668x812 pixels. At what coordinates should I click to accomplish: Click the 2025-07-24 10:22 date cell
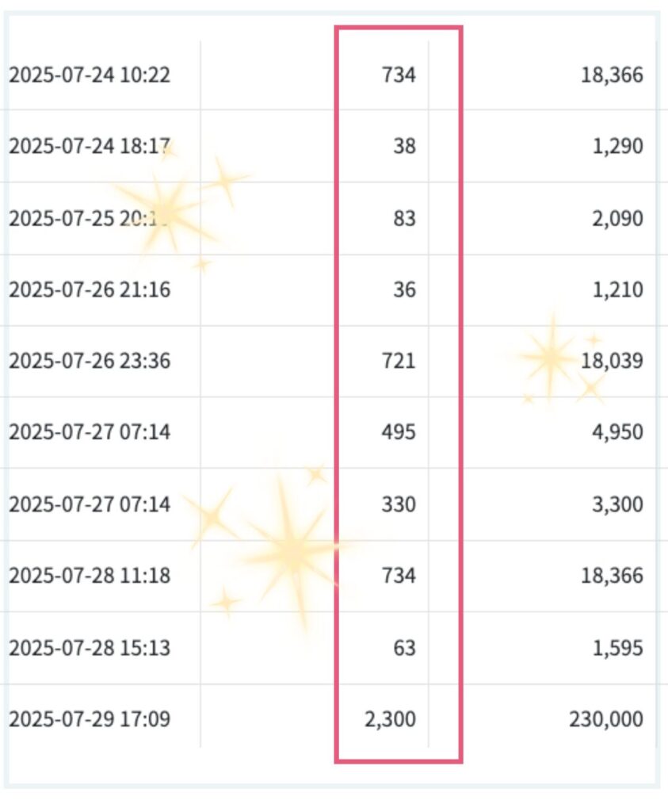tap(90, 75)
